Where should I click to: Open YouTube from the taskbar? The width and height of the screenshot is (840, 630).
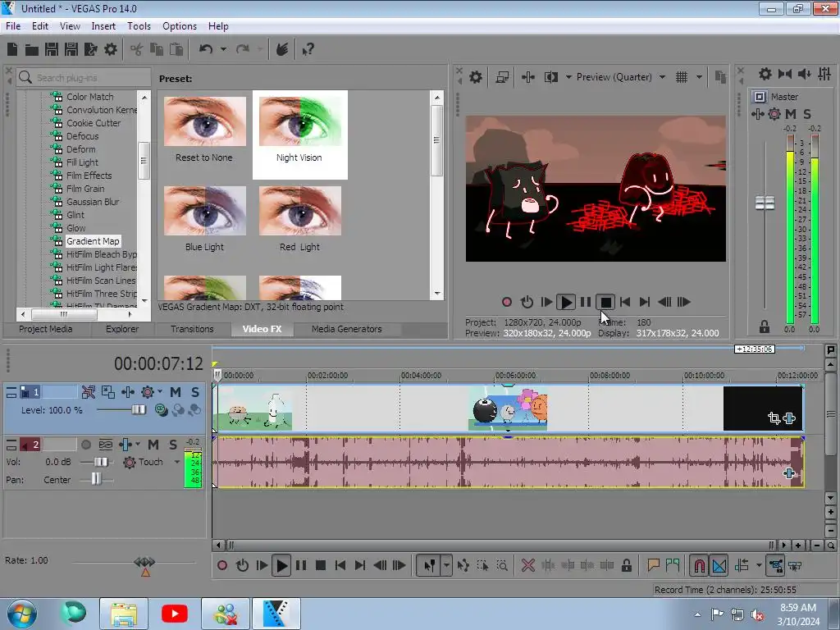(x=175, y=614)
